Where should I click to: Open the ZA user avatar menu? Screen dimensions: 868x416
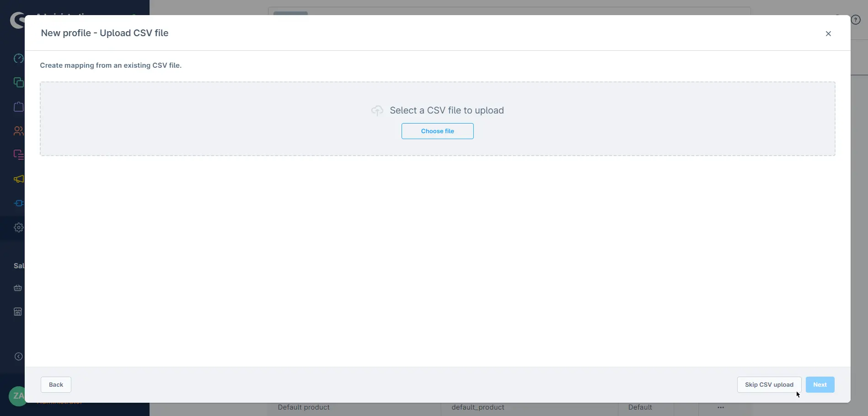point(17,396)
